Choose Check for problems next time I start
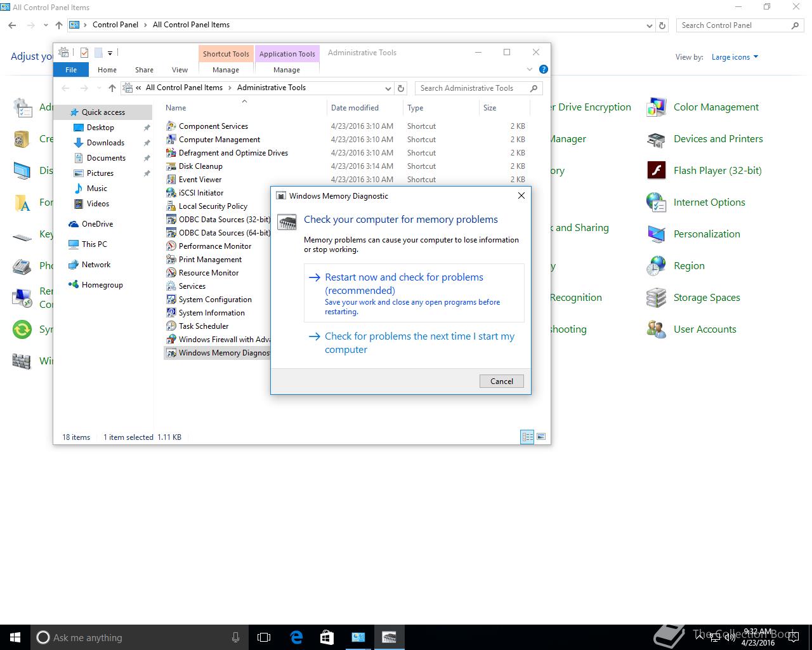The width and height of the screenshot is (812, 650). [x=414, y=343]
